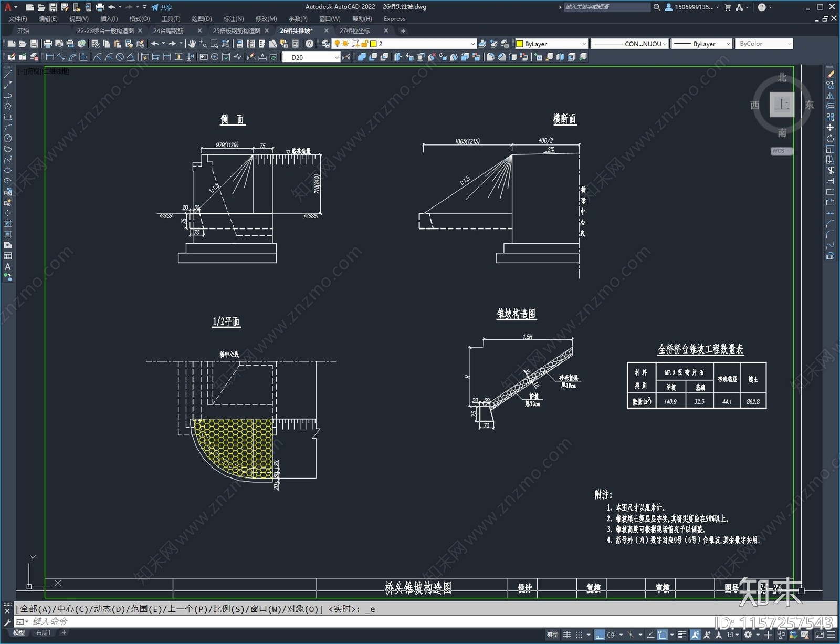The height and width of the screenshot is (644, 840).
Task: Open the ByLayer color swatch control
Action: [x=551, y=44]
